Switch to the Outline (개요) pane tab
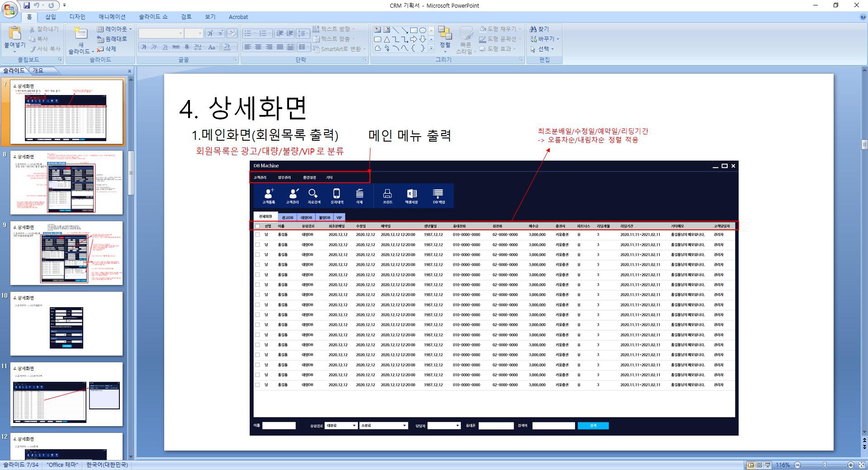Image resolution: width=868 pixels, height=470 pixels. pos(38,71)
